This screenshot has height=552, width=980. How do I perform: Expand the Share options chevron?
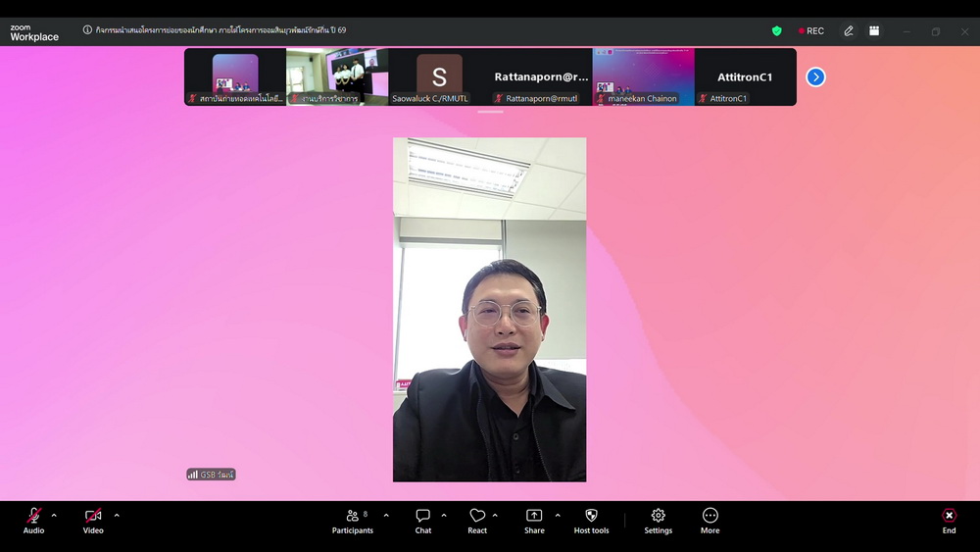click(558, 515)
